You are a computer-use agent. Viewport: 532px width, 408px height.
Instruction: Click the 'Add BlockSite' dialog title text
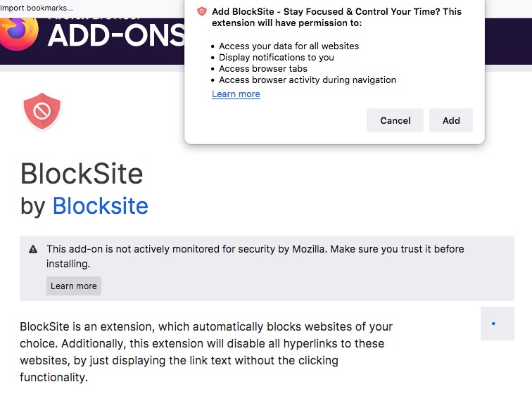pyautogui.click(x=336, y=17)
